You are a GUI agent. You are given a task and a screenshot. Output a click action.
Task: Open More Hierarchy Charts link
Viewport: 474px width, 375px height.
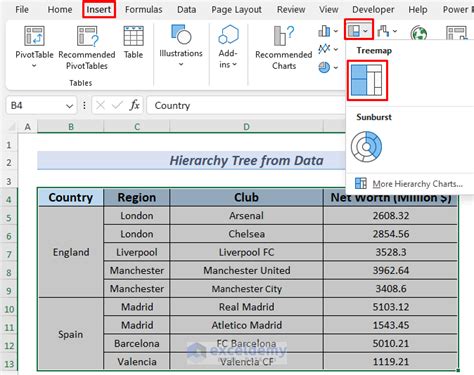pos(409,184)
